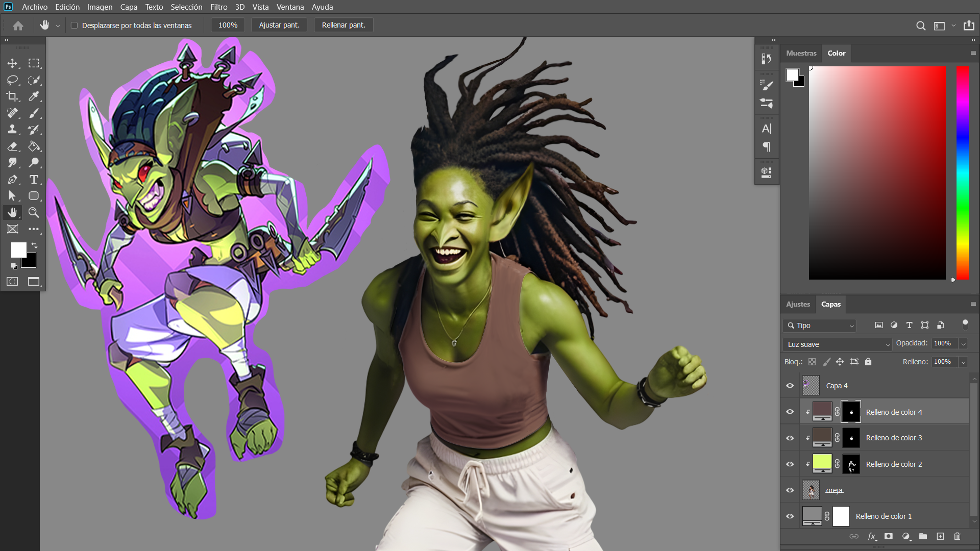Select the Clone Stamp tool
This screenshot has width=980, height=551.
[12, 130]
